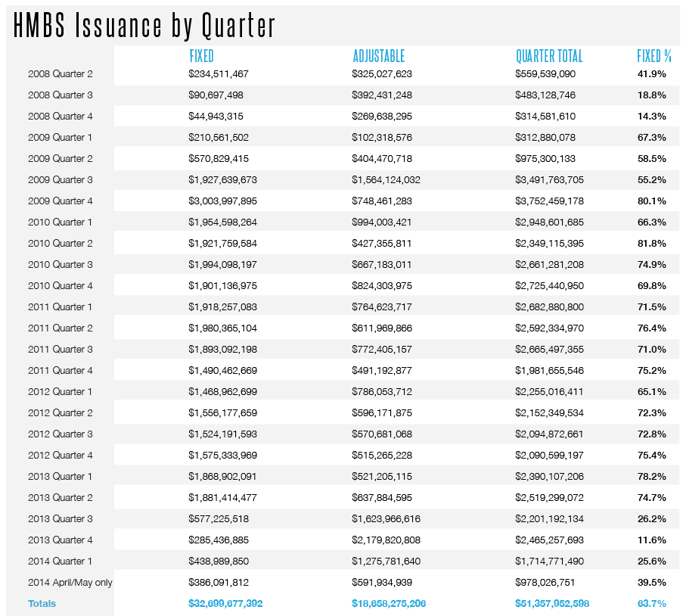This screenshot has width=686, height=616.
Task: Click fixed total $32,699,677,392
Action: click(225, 603)
